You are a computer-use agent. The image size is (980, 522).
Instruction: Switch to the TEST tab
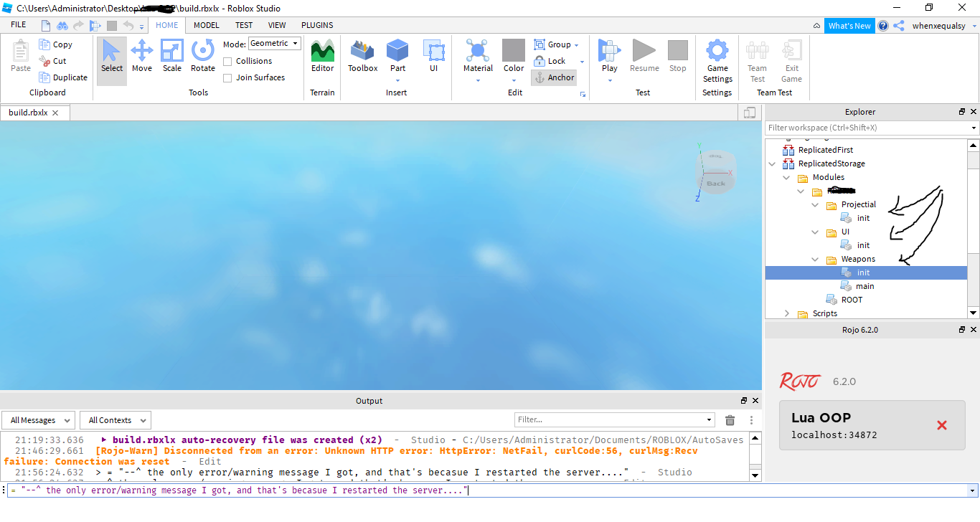tap(244, 25)
